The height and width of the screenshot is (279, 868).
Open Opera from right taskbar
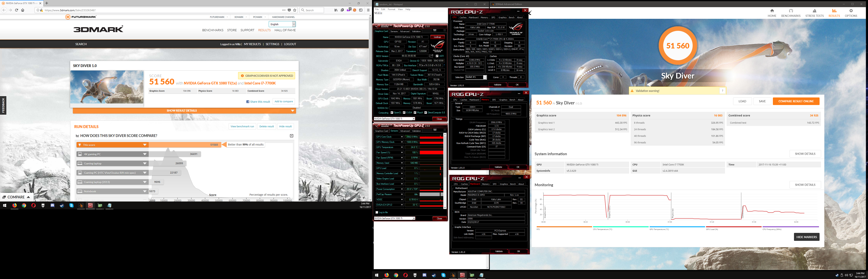[405, 275]
